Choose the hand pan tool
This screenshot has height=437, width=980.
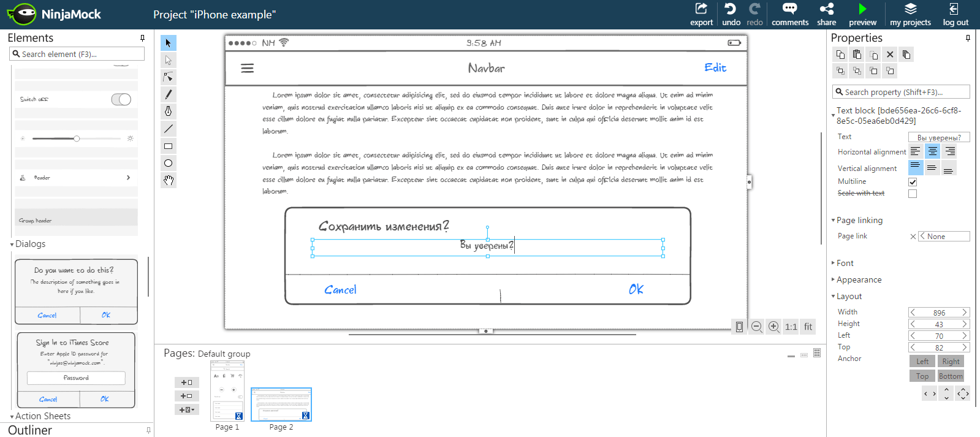pyautogui.click(x=169, y=180)
